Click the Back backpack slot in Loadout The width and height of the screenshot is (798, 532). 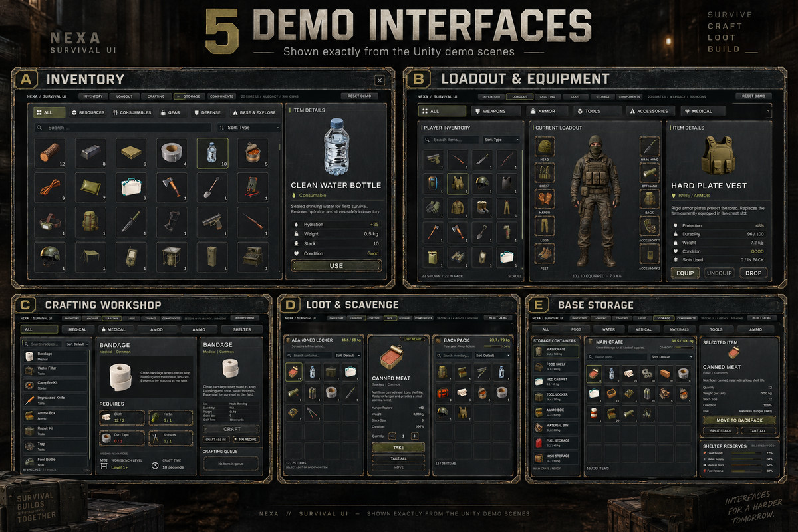click(x=650, y=199)
